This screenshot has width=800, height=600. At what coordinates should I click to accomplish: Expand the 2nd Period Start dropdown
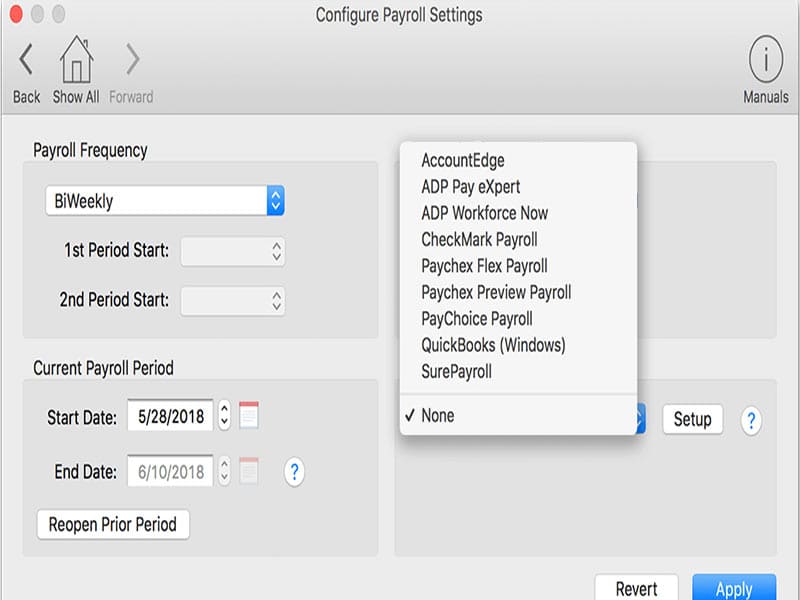233,300
